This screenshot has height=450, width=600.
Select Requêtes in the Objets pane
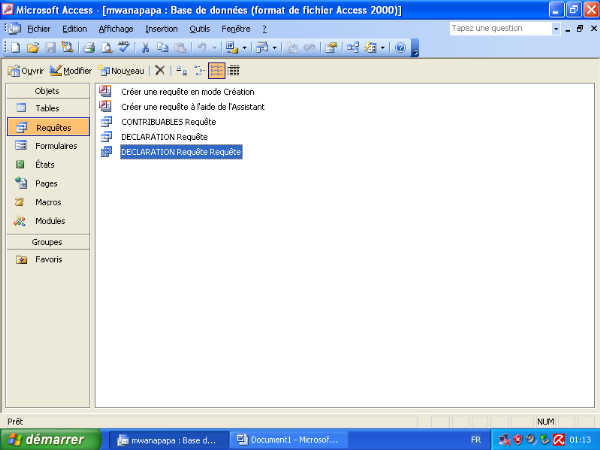pyautogui.click(x=48, y=127)
